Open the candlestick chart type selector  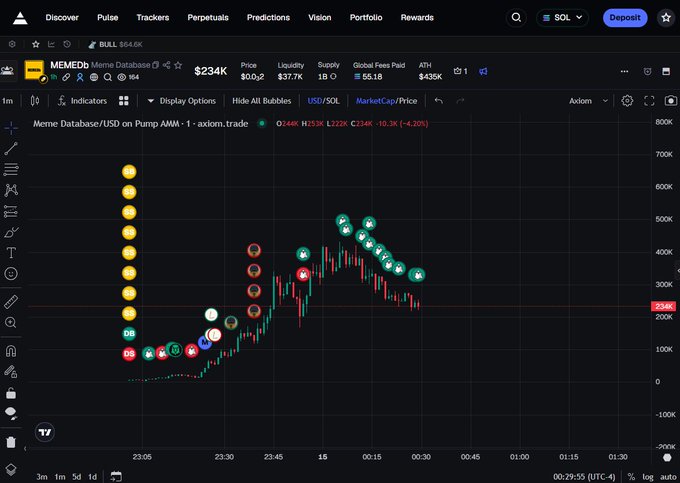tap(35, 101)
